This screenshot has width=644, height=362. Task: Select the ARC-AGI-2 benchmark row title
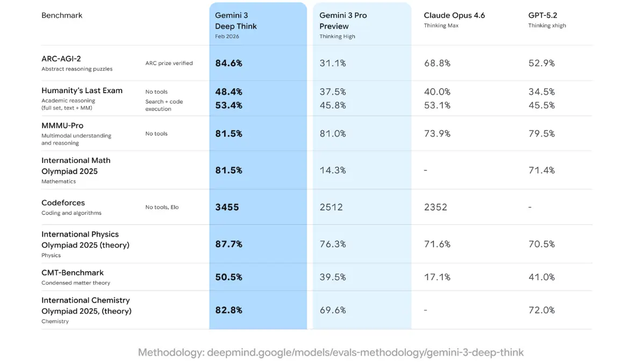[61, 58]
